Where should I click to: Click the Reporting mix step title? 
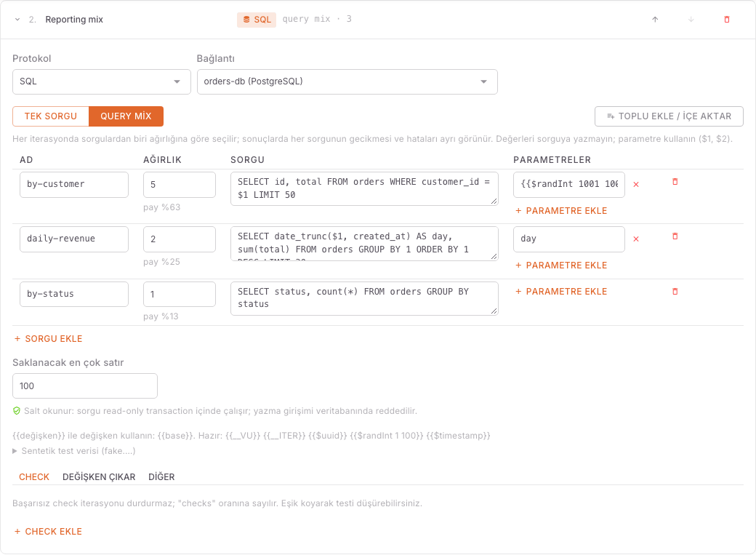pyautogui.click(x=74, y=20)
